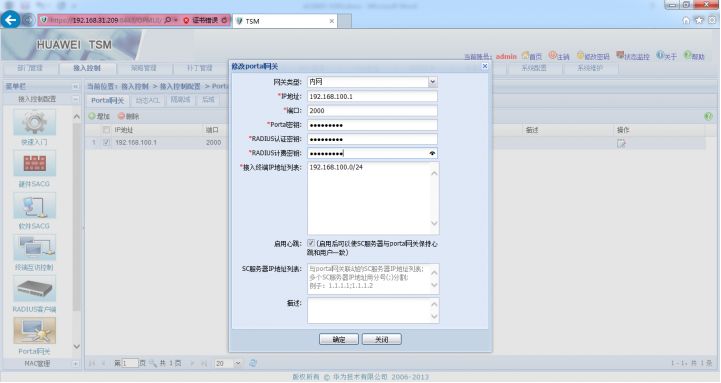Switch to the Portal网关 sub-tab
Screen dimensions: 721x383
[x=108, y=100]
